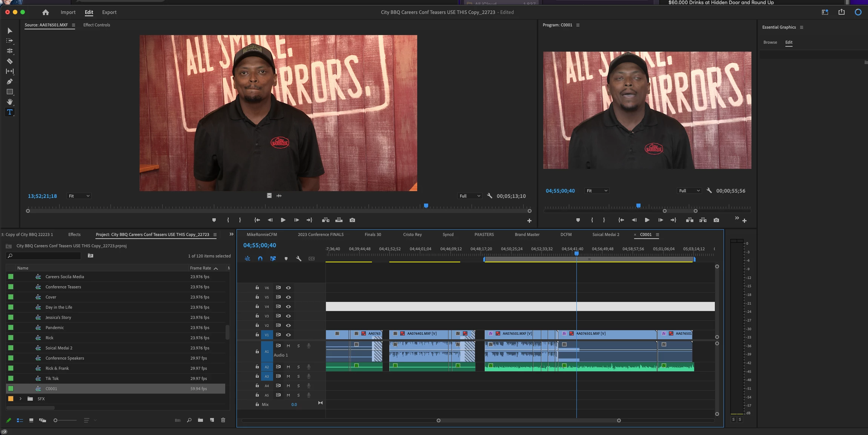Click the Find magnifier in Project panel footer
Viewport: 868px width, 435px height.
189,420
